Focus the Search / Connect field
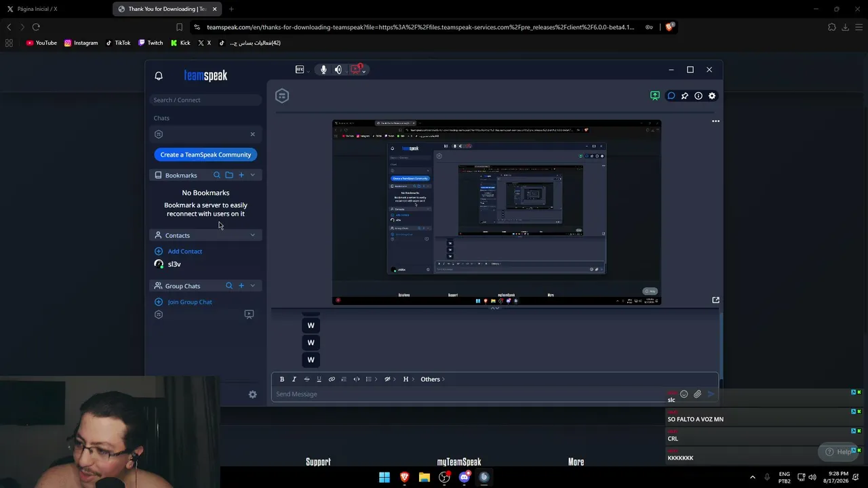Screen dimensions: 868x488 (x=206, y=100)
